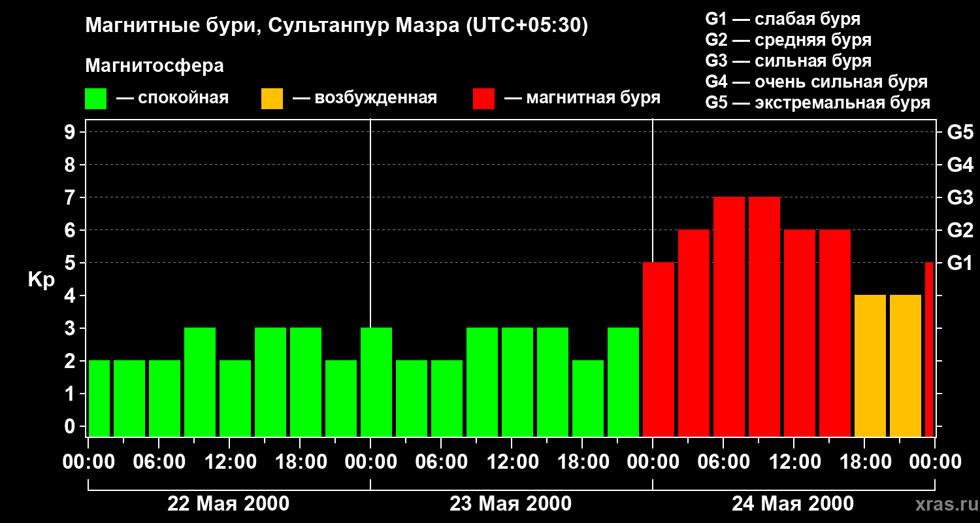Click the final 00:00 label ending 24 May
Screen dimensions: 980x523
point(935,462)
